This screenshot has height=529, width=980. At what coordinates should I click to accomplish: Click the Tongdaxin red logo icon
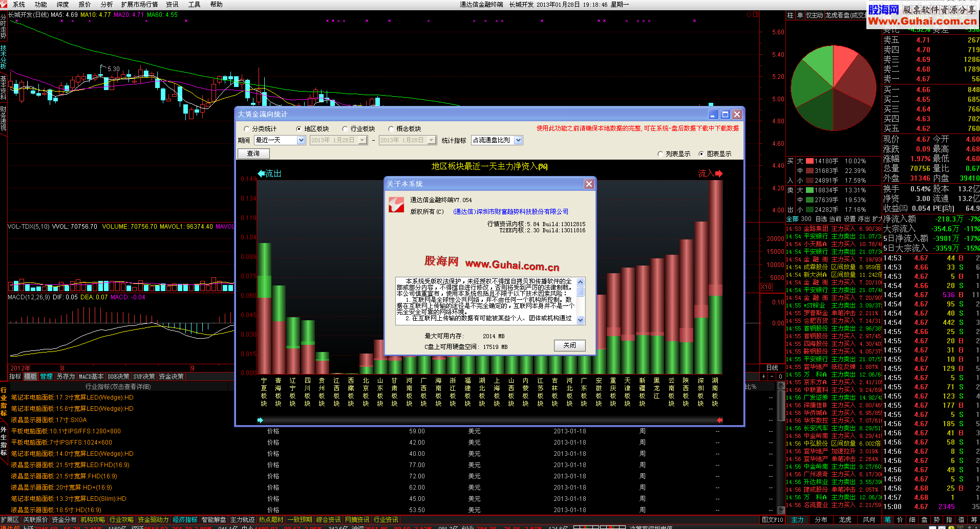[x=396, y=205]
